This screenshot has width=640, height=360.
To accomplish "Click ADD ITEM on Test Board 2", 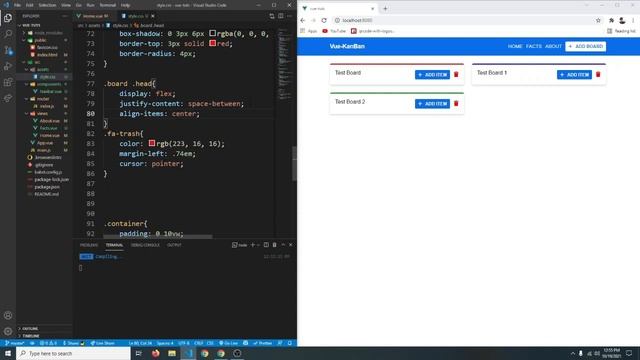I will click(x=432, y=104).
